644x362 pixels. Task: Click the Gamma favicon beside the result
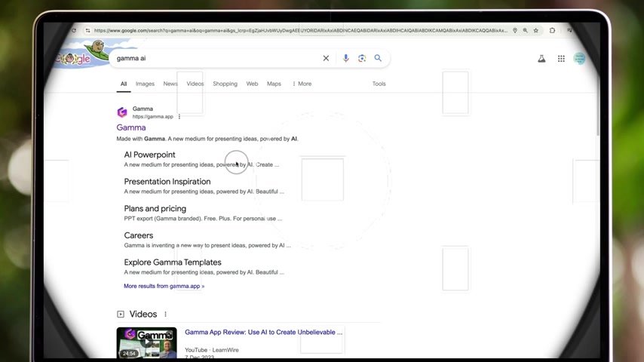tap(122, 112)
